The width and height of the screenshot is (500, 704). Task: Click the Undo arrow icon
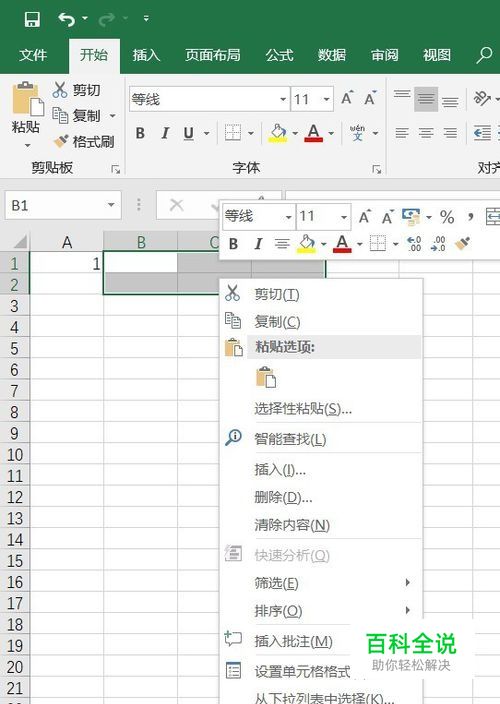[67, 19]
